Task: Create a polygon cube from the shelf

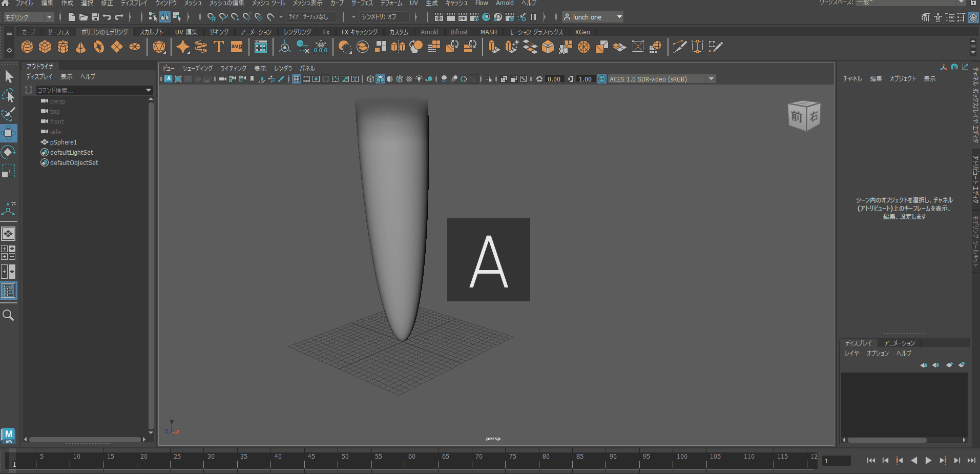Action: tap(45, 47)
